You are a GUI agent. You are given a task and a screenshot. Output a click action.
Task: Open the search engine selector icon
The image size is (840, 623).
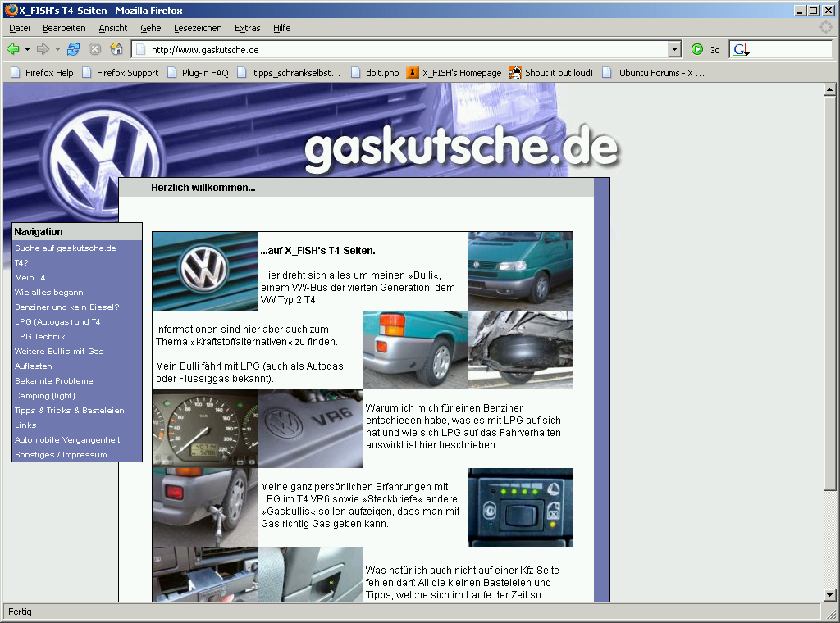pos(741,50)
